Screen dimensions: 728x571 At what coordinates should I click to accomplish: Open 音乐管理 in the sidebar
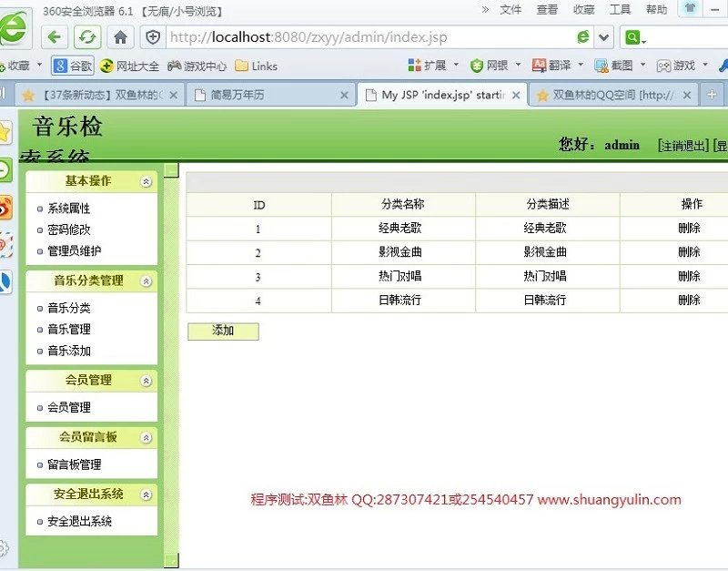tap(69, 329)
